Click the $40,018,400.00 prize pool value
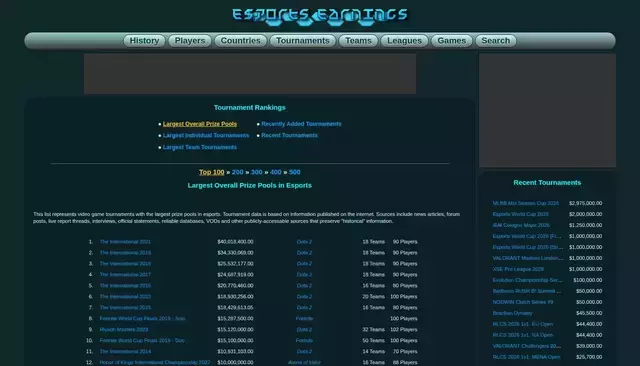Screen dimensions: 640x366 pyautogui.click(x=235, y=242)
